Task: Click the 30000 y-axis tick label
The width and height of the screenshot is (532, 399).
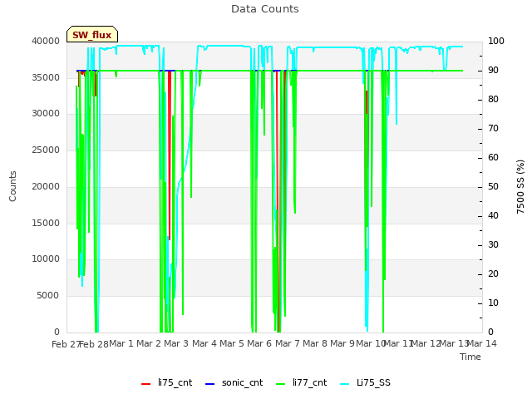Action: click(46, 113)
